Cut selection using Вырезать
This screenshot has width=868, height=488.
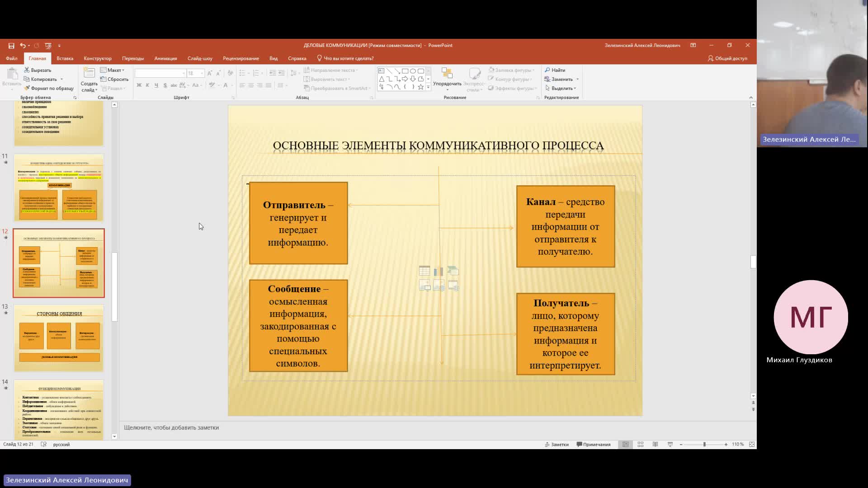[38, 70]
